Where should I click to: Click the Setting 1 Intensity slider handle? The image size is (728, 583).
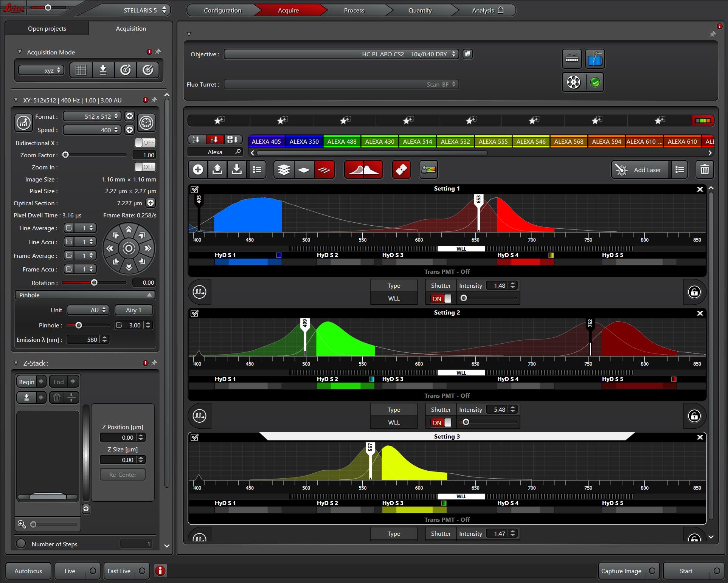pos(464,298)
